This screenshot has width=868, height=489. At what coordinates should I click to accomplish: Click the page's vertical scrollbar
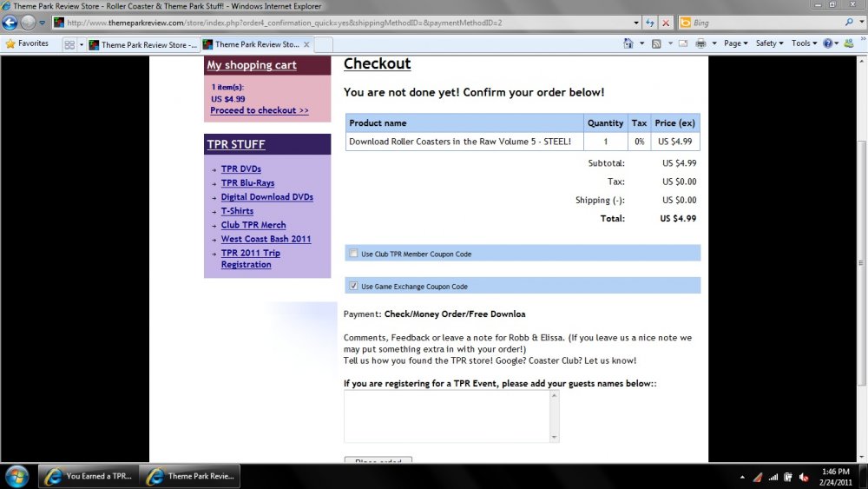(861, 261)
